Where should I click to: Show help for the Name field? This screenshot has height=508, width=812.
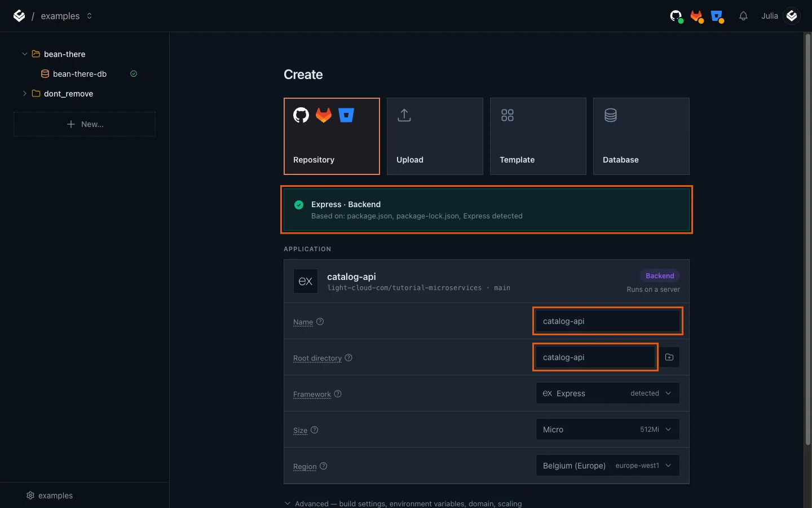click(x=320, y=322)
